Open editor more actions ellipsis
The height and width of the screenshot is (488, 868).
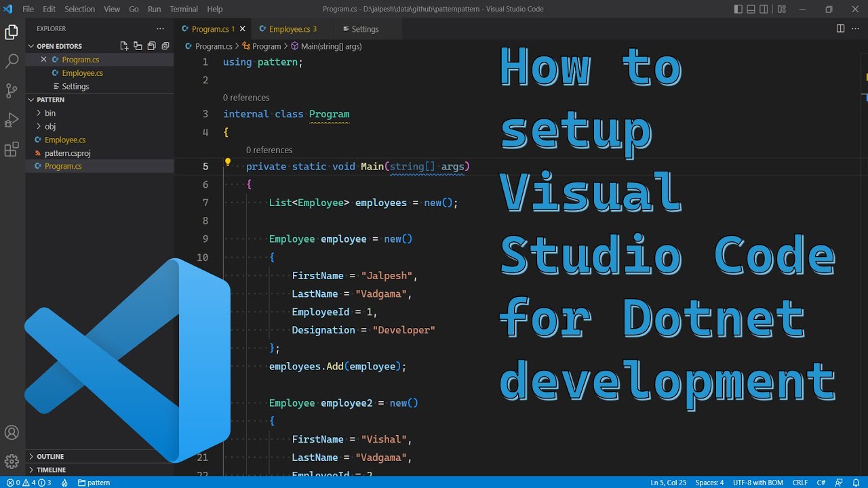coord(855,28)
